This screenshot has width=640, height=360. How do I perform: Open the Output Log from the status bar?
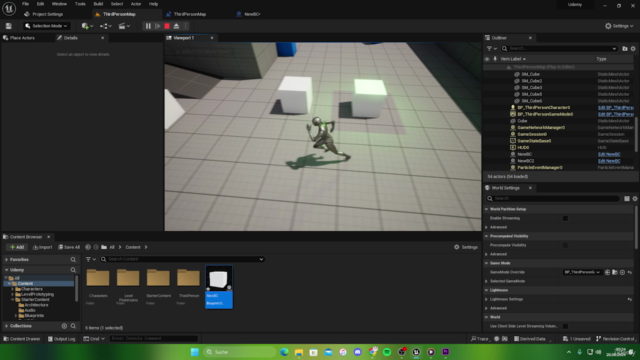click(62, 339)
